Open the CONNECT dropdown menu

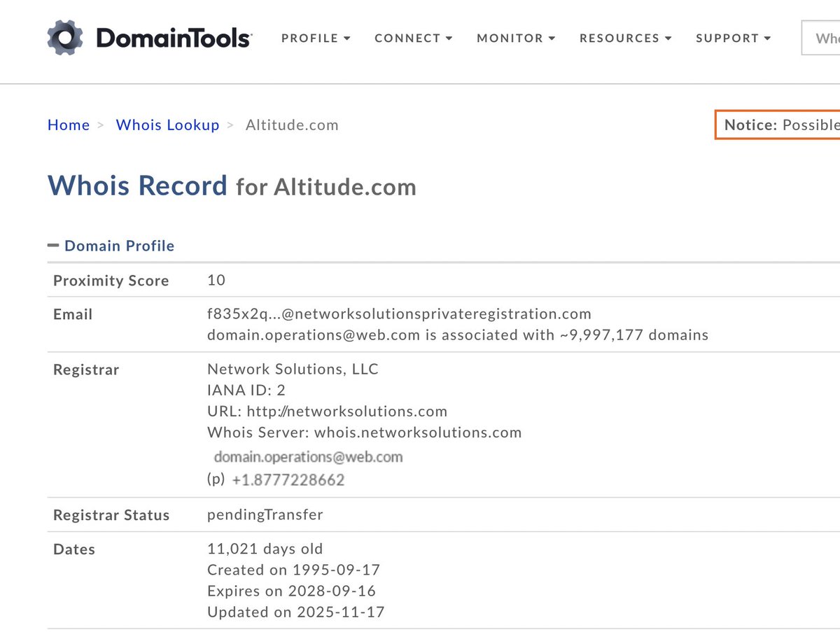[x=412, y=38]
